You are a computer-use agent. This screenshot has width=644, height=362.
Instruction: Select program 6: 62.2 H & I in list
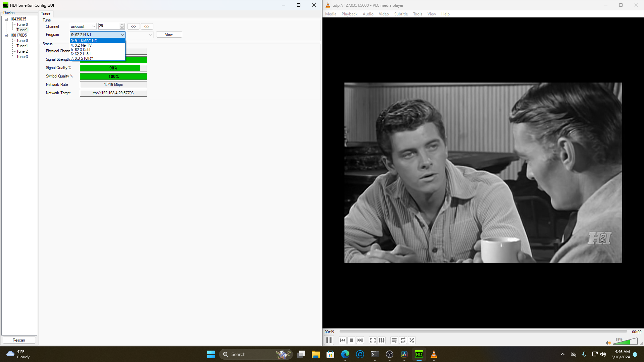[97, 54]
